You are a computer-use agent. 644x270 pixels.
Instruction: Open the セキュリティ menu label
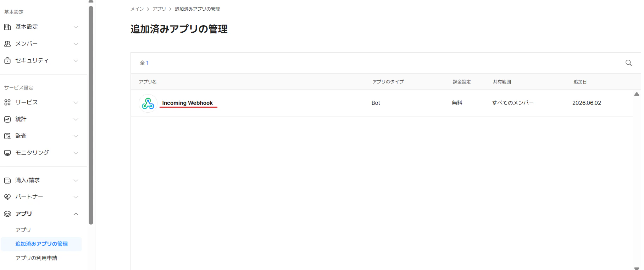32,60
